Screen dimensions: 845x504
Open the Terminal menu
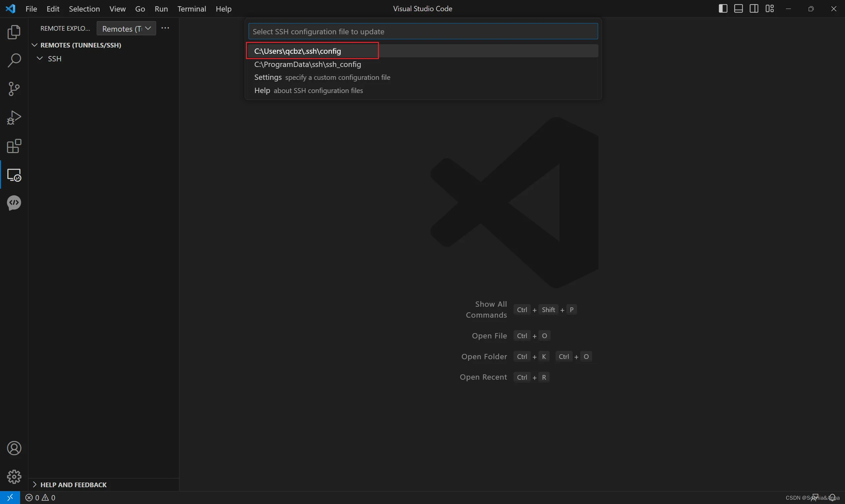(x=191, y=9)
